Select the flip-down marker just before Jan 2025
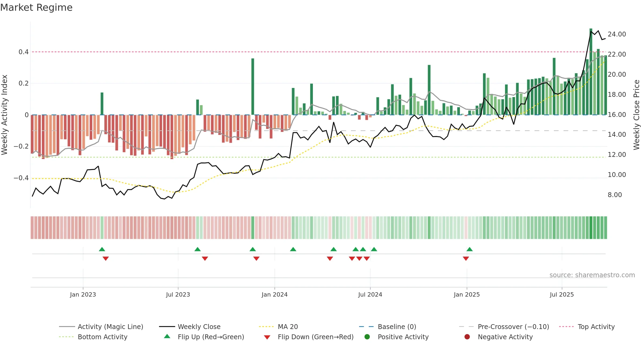The width and height of the screenshot is (644, 362). point(466,258)
